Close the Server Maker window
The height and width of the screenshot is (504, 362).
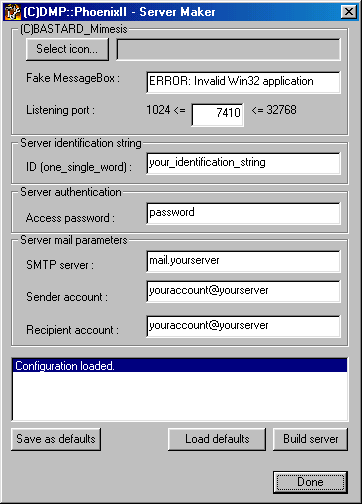[x=349, y=12]
